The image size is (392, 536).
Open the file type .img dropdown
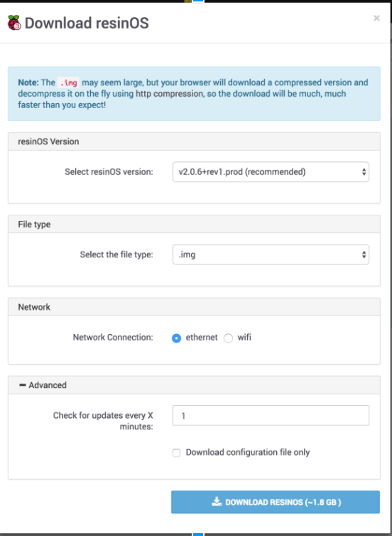click(271, 254)
